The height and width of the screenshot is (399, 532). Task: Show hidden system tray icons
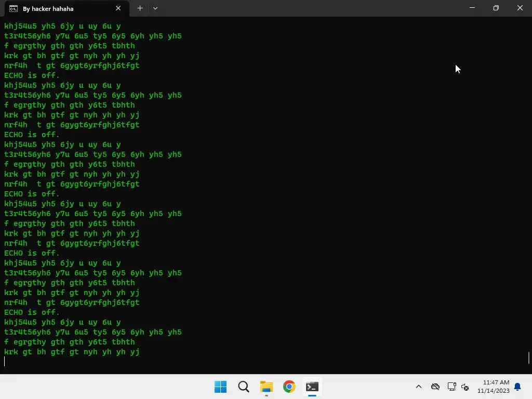coord(419,387)
